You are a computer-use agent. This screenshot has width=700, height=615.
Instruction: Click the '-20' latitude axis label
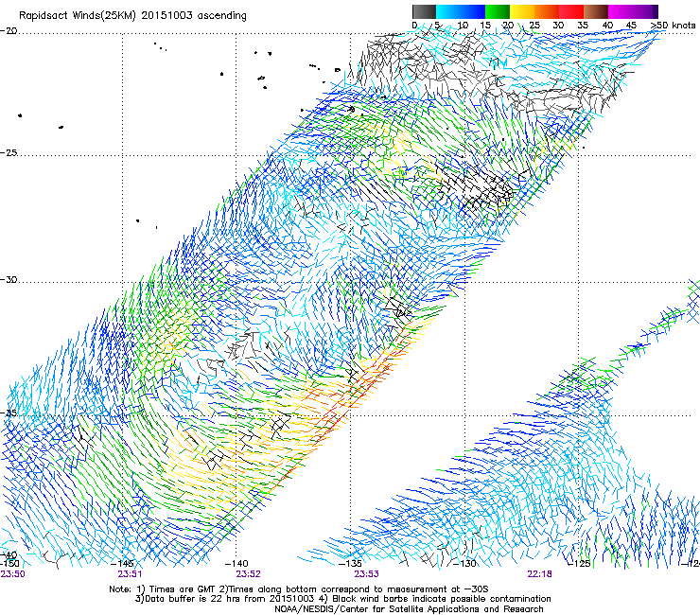pos(9,31)
